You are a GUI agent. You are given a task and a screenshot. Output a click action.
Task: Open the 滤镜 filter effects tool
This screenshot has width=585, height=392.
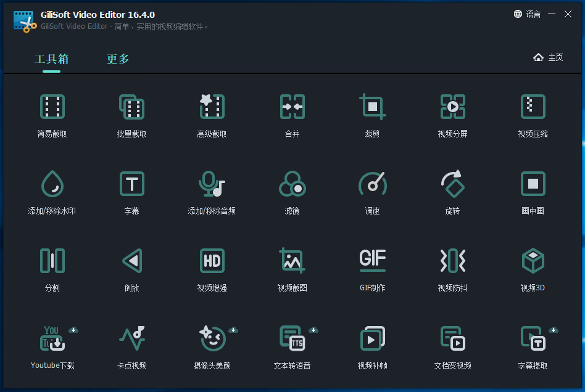coord(292,184)
